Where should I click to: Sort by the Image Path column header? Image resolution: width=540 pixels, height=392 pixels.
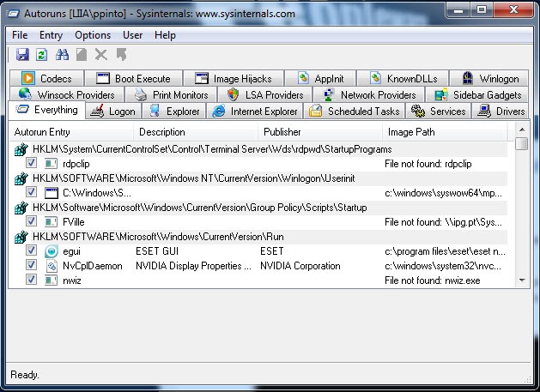pos(445,132)
